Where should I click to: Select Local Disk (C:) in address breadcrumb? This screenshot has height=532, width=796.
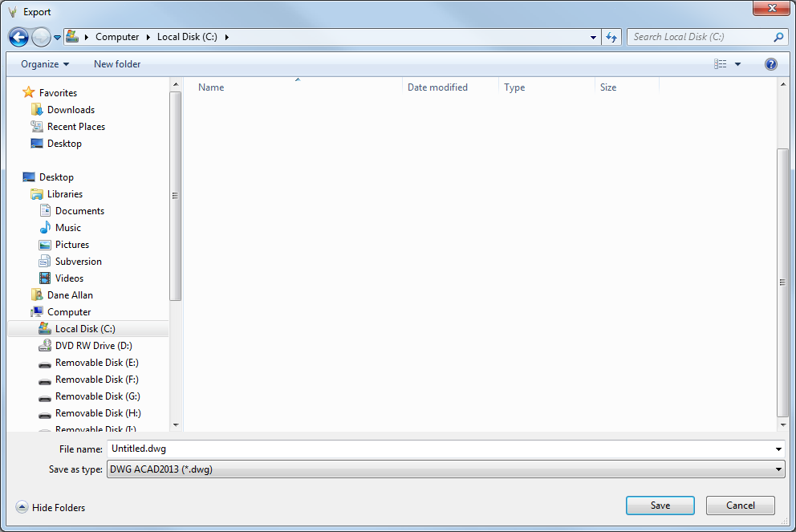point(187,37)
